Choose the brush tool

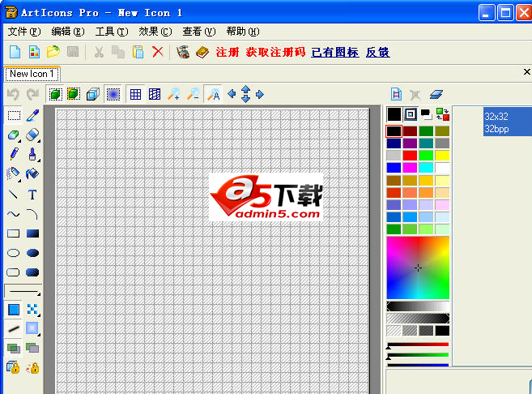point(32,154)
